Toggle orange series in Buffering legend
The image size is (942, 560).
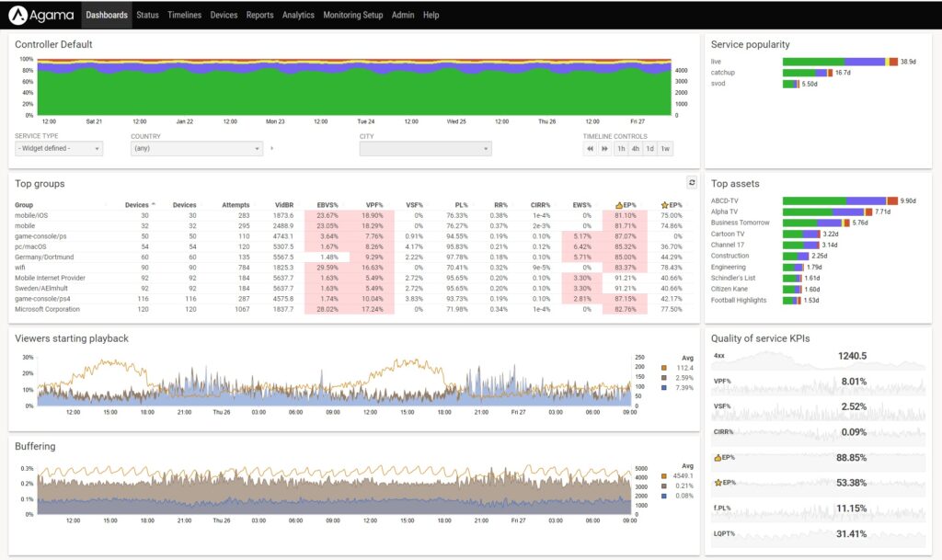(664, 475)
